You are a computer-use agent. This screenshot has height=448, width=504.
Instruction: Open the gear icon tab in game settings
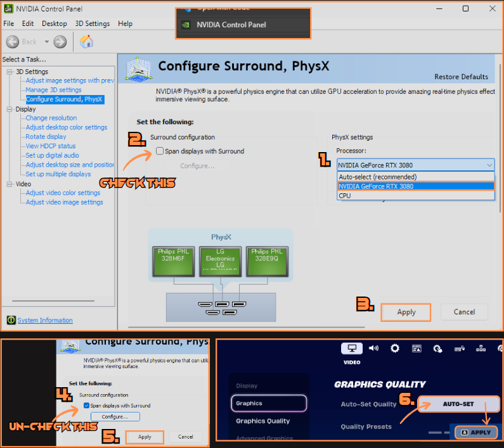(395, 349)
